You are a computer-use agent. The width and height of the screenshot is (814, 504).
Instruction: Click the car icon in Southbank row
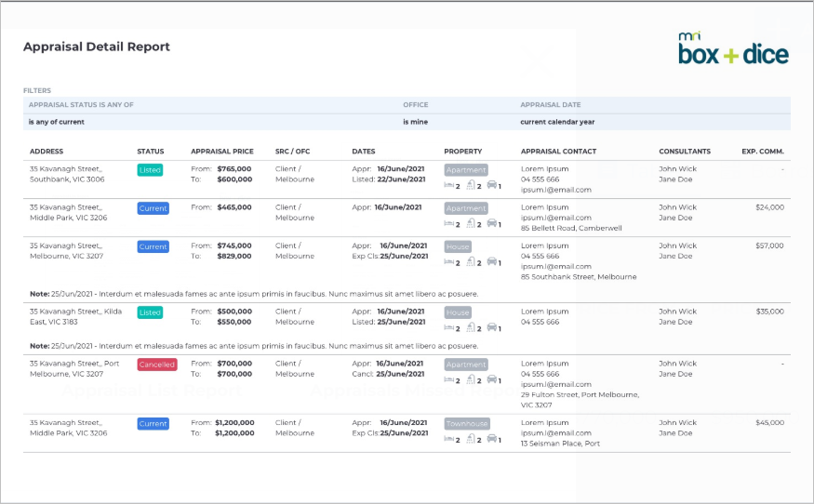coord(491,185)
